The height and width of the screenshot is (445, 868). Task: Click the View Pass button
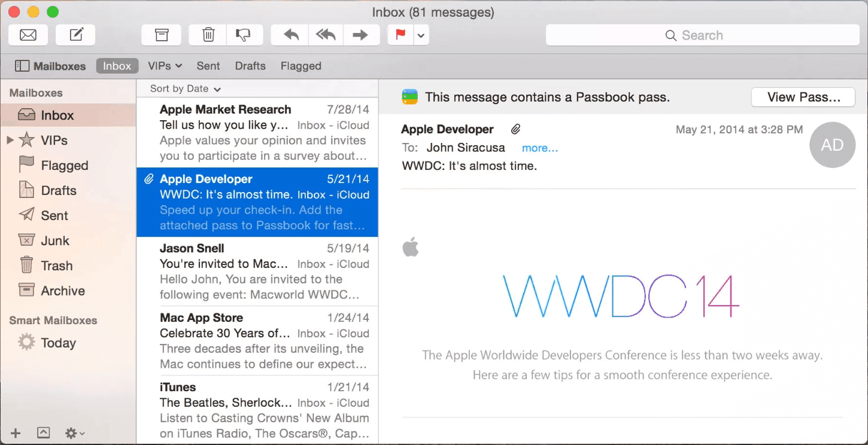[x=803, y=97]
